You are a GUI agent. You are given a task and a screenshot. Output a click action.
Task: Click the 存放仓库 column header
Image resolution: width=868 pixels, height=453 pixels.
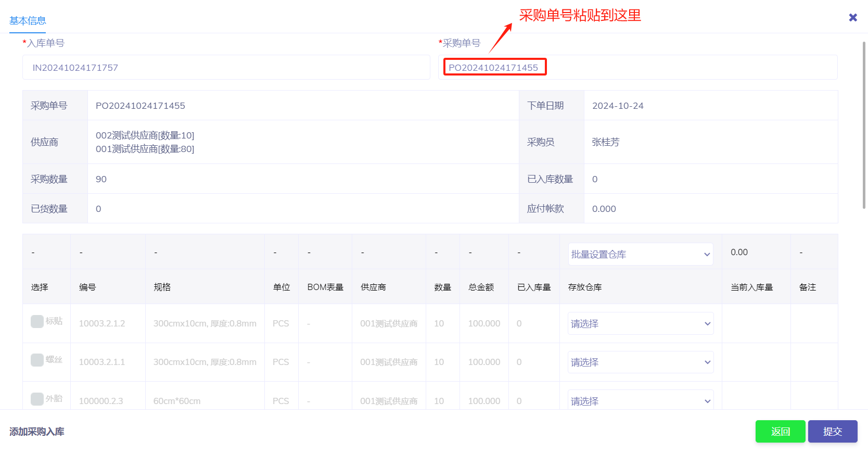pyautogui.click(x=585, y=287)
